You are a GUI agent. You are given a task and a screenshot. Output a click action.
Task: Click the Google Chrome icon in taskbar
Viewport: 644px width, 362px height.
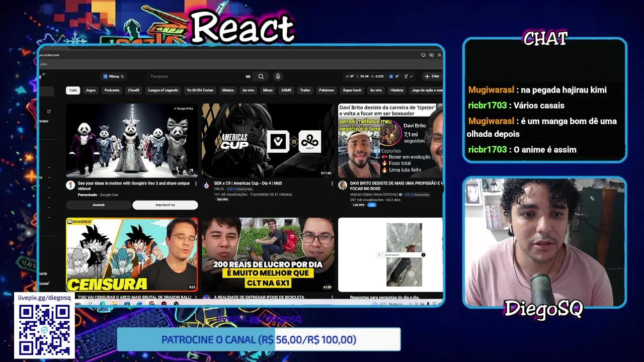(152, 304)
